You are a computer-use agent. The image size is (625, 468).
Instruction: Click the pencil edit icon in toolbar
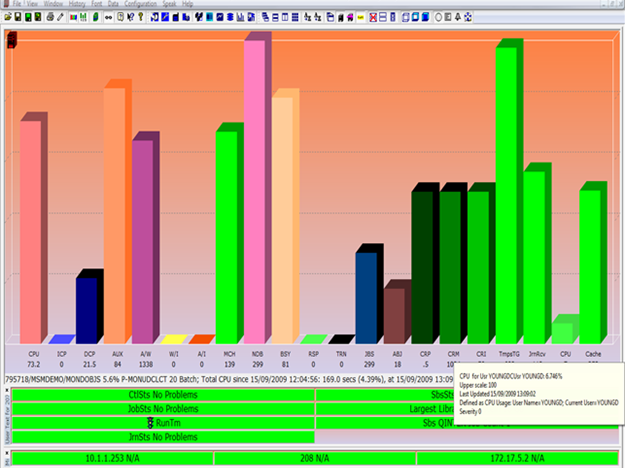pyautogui.click(x=60, y=17)
